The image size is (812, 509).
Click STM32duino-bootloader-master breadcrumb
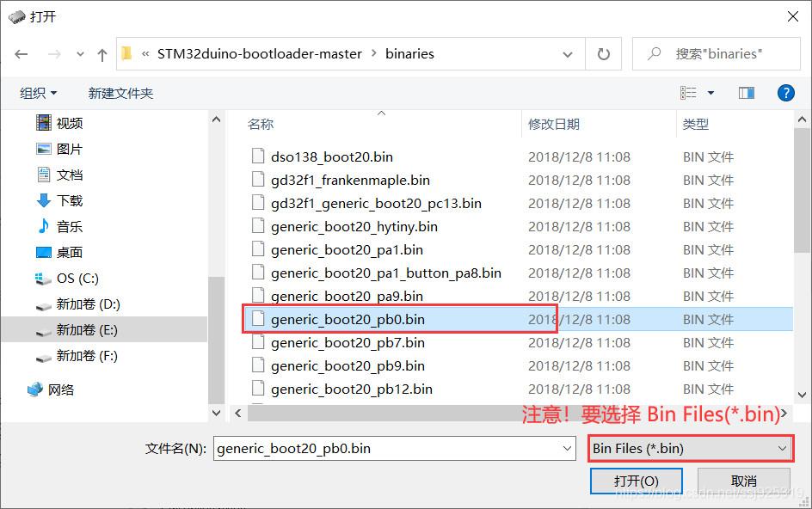(260, 54)
